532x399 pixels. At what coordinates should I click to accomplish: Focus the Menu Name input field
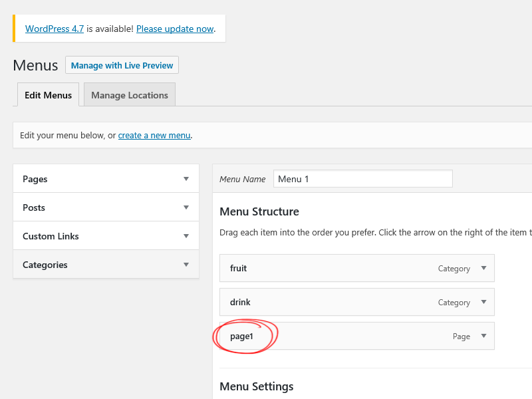pyautogui.click(x=362, y=179)
